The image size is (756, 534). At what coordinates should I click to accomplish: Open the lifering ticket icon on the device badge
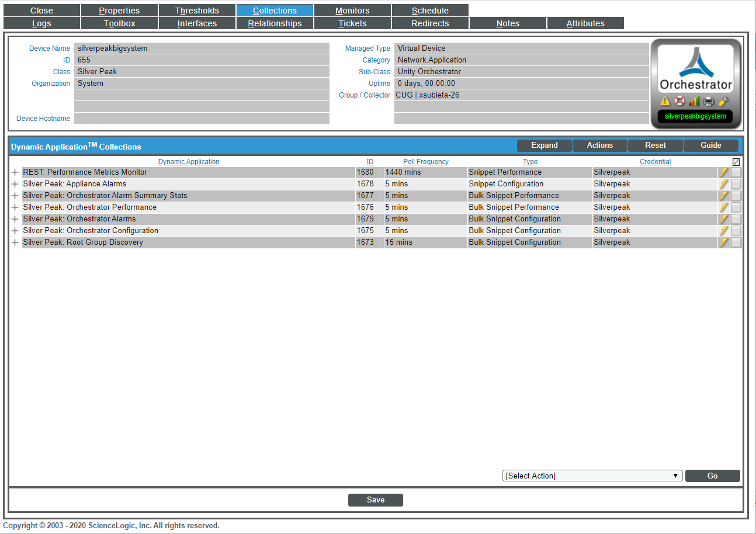click(x=679, y=100)
